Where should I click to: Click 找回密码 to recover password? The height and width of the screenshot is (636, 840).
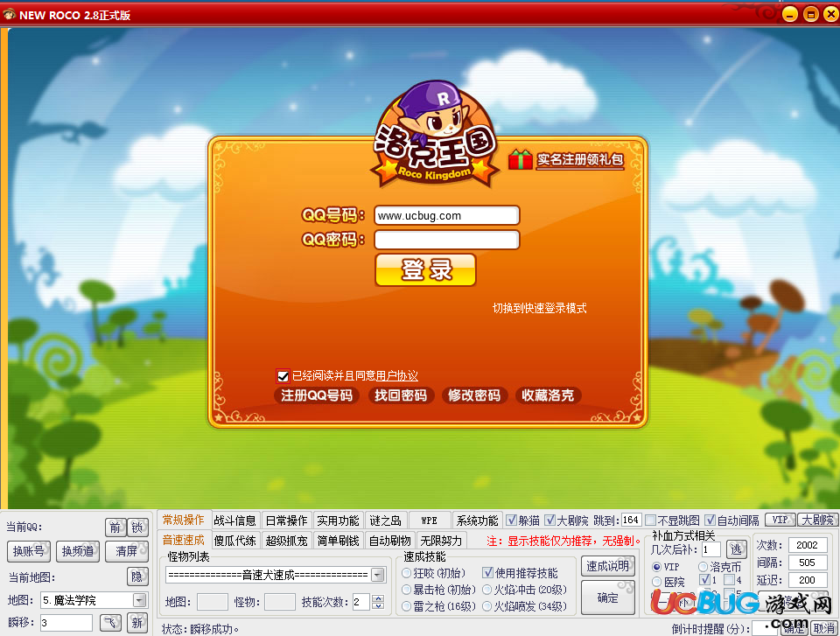pyautogui.click(x=401, y=395)
